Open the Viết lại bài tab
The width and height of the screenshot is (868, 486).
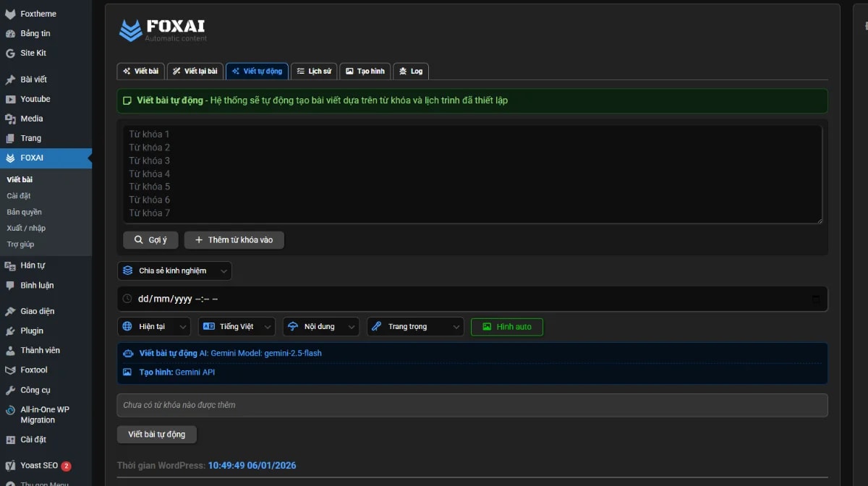pos(194,71)
